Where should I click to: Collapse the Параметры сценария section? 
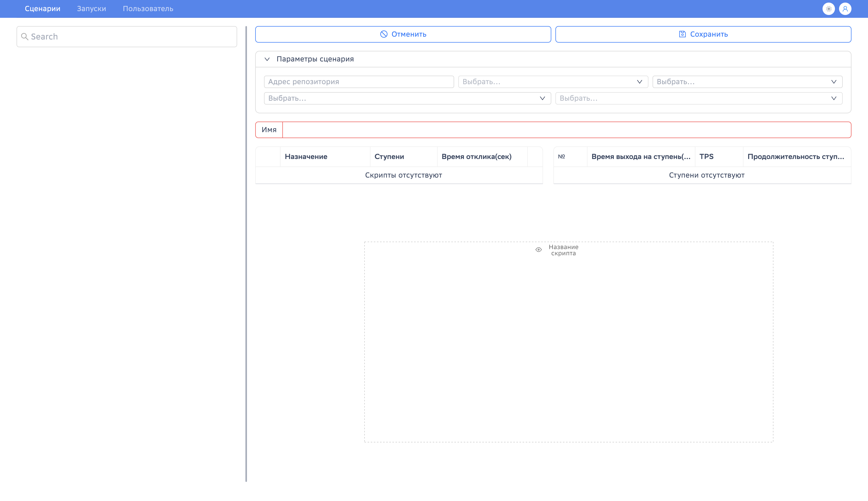click(x=267, y=59)
